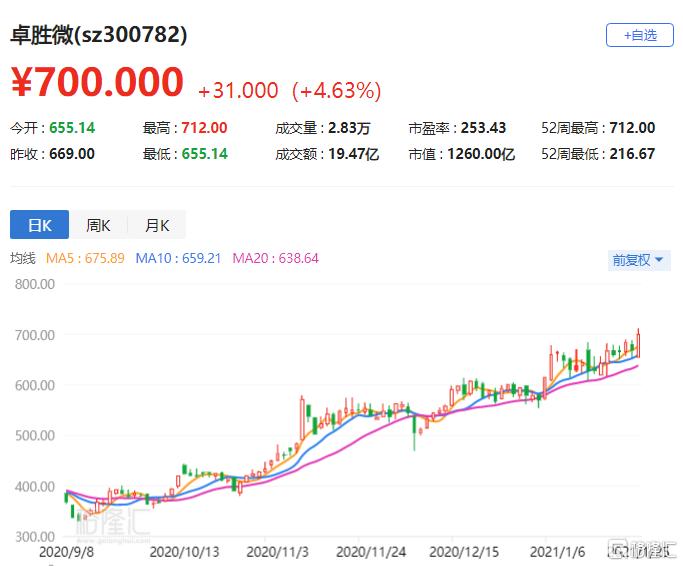Click the latest red candlestick at chart's right end
This screenshot has height=566, width=683.
[x=638, y=344]
